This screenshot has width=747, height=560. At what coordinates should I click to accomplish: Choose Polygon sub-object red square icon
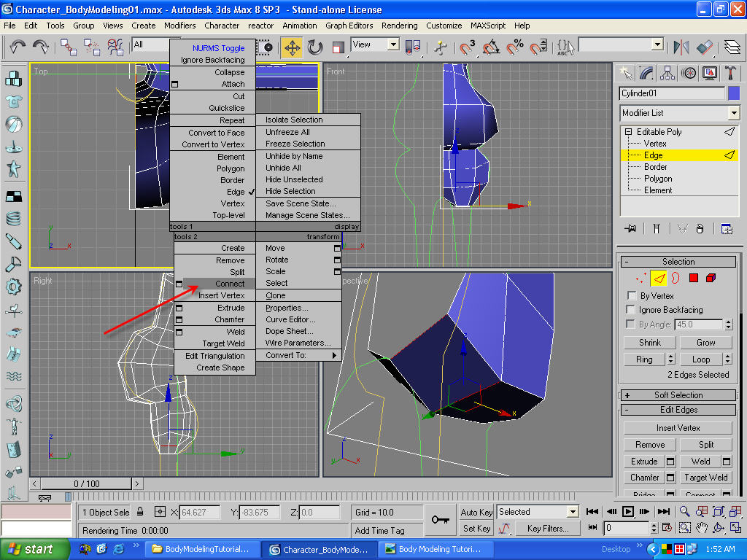tap(693, 278)
